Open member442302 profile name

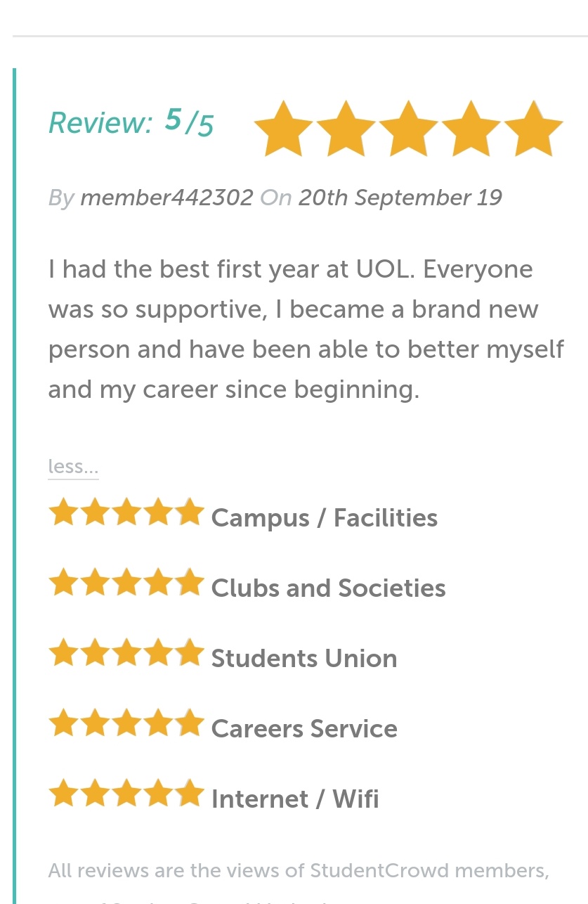point(166,198)
